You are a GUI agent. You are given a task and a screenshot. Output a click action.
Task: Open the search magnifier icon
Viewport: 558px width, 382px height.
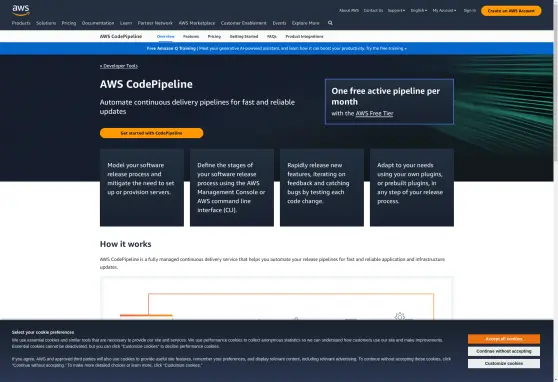point(330,23)
